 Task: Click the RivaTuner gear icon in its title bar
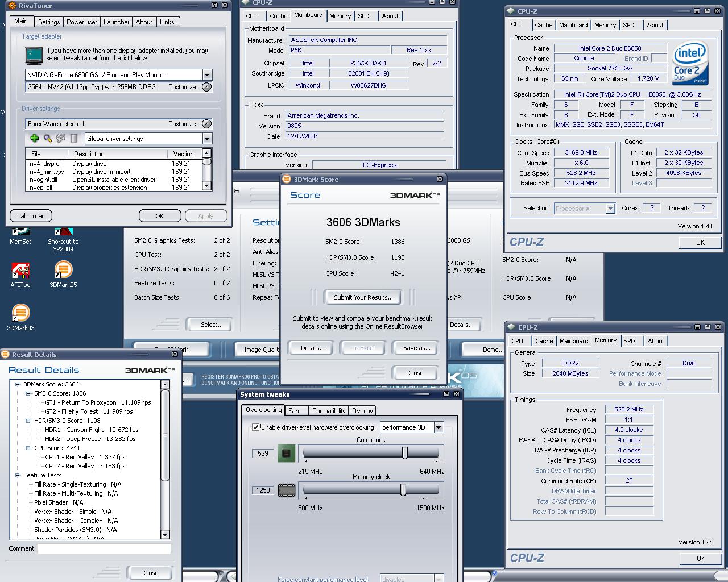coord(13,6)
